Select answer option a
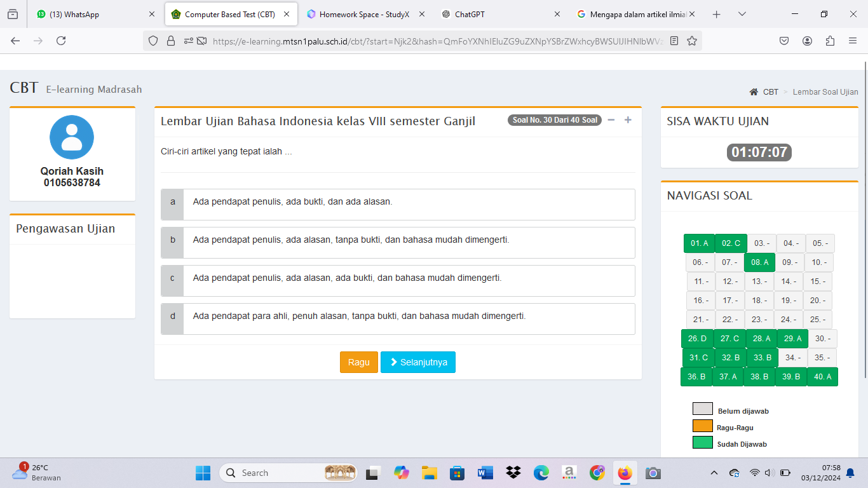This screenshot has width=868, height=488. 398,205
